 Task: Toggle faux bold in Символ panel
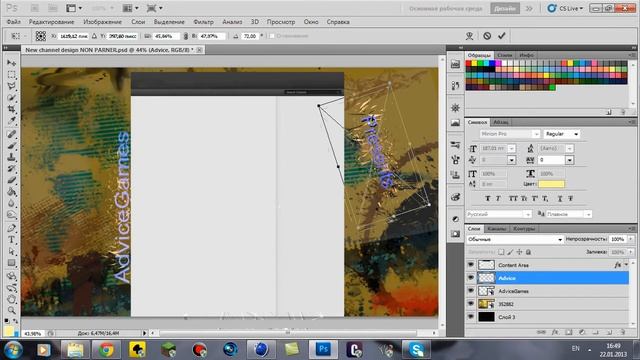coord(487,198)
